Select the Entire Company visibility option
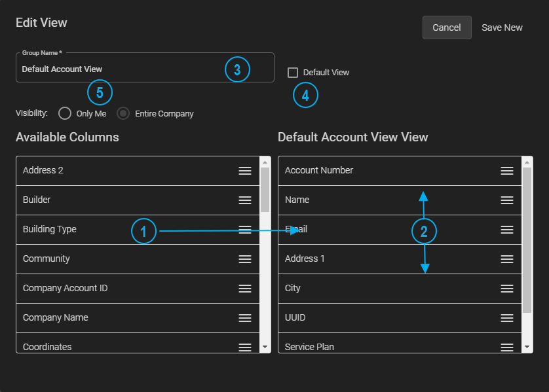 123,113
